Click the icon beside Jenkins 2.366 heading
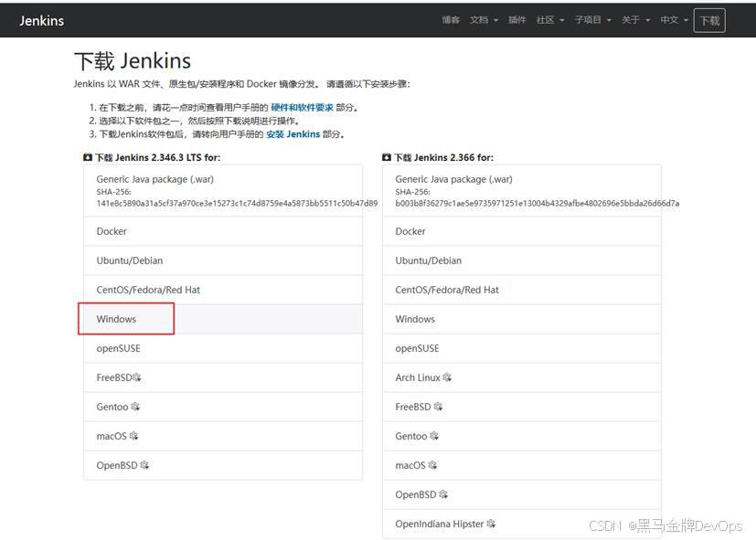The image size is (756, 540). 387,157
